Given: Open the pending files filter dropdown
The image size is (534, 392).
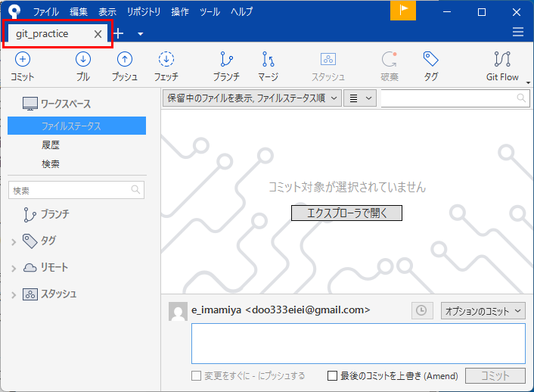Looking at the screenshot, I should click(252, 98).
